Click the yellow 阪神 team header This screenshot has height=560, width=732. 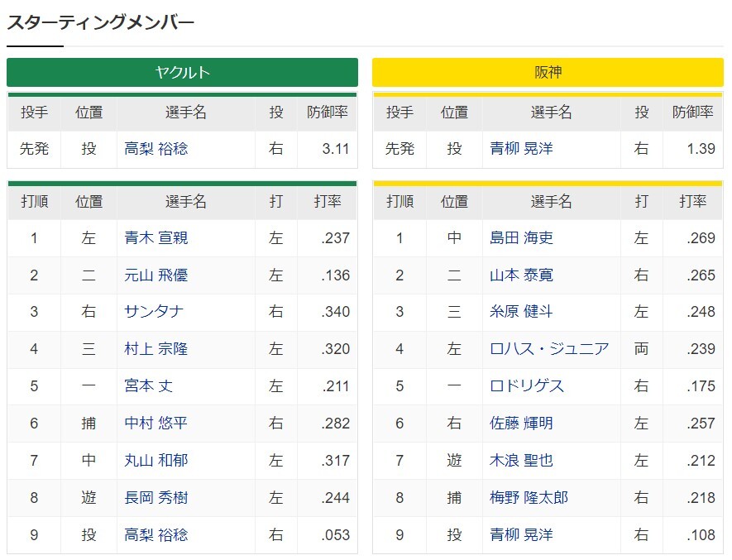548,73
